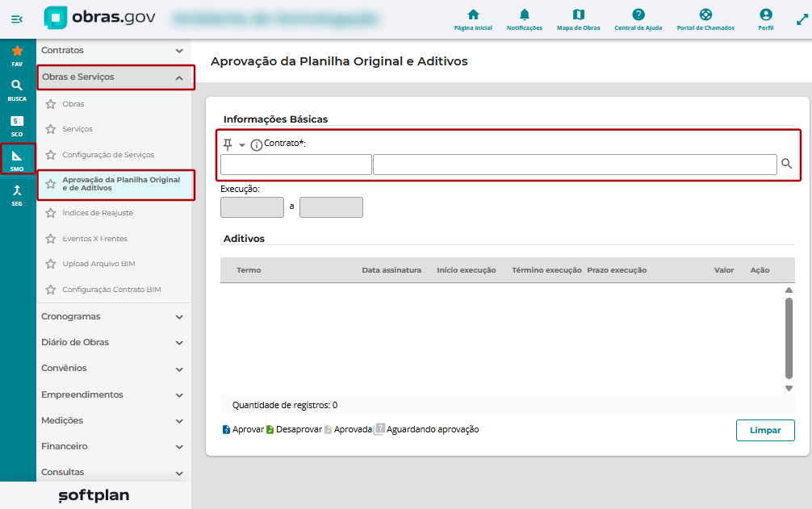The width and height of the screenshot is (812, 509).
Task: Expand the Diário de Obras section
Action: click(x=114, y=343)
